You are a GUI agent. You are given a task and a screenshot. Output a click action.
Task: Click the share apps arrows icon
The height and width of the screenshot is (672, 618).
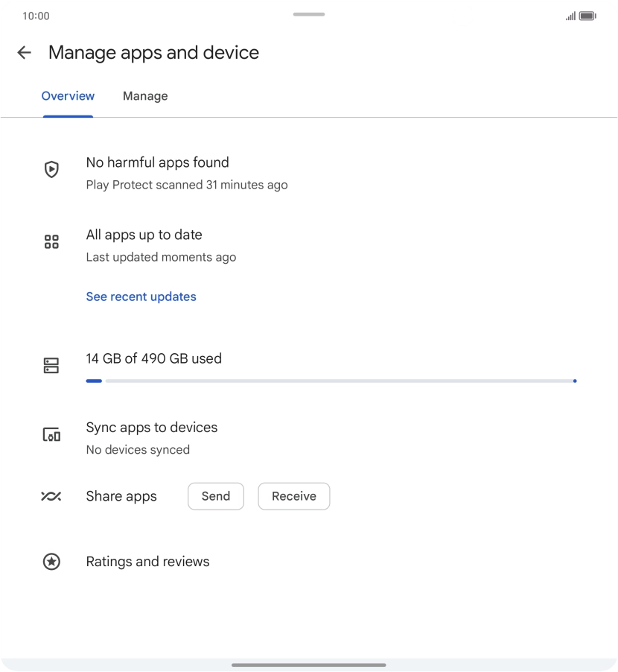51,496
